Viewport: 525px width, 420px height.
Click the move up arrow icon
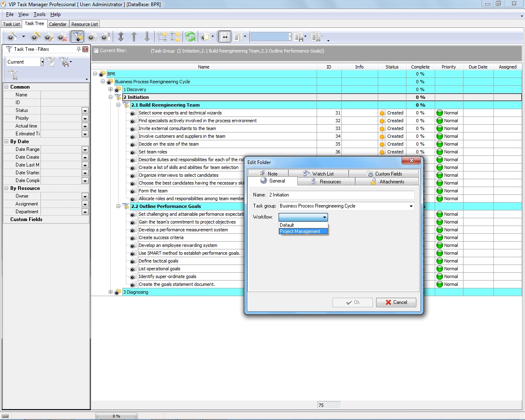(x=134, y=37)
